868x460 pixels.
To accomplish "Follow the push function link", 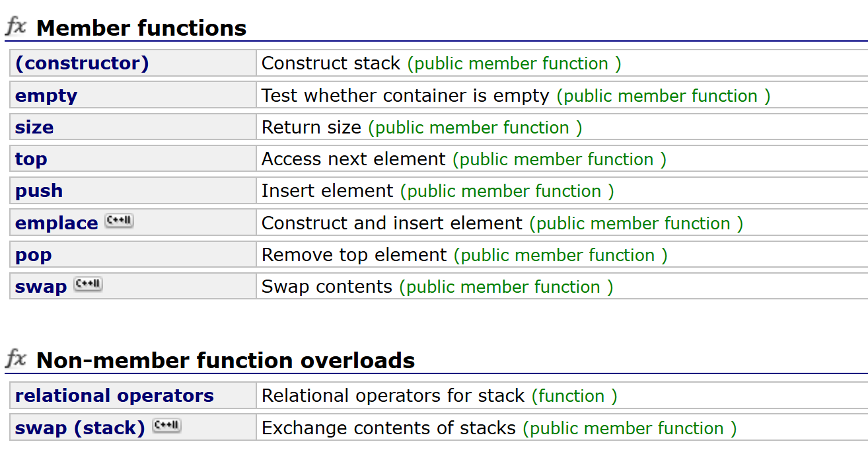I will pyautogui.click(x=39, y=191).
